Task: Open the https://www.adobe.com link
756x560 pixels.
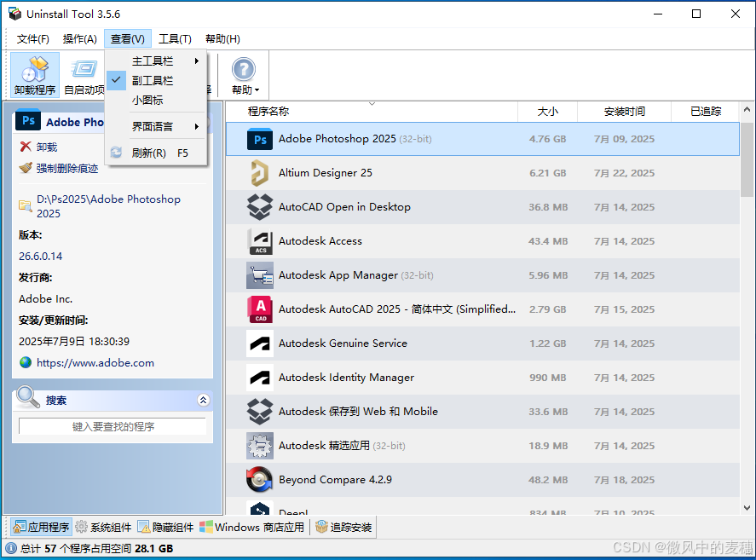Action: (x=95, y=363)
